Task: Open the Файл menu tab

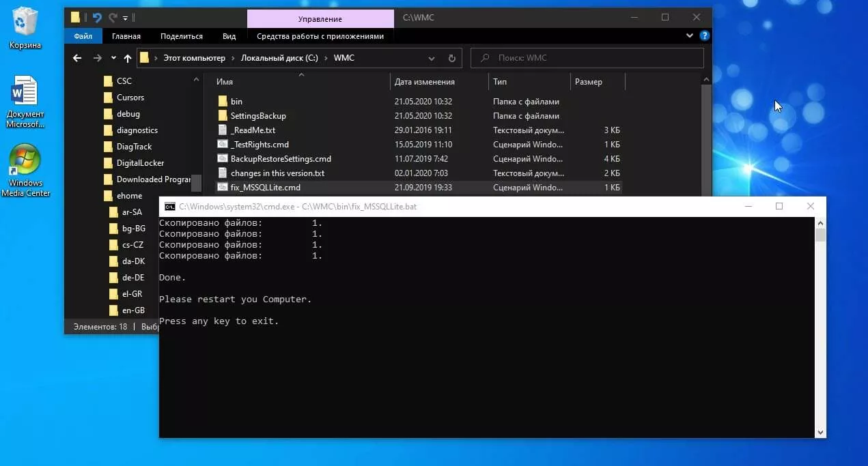Action: pos(83,36)
